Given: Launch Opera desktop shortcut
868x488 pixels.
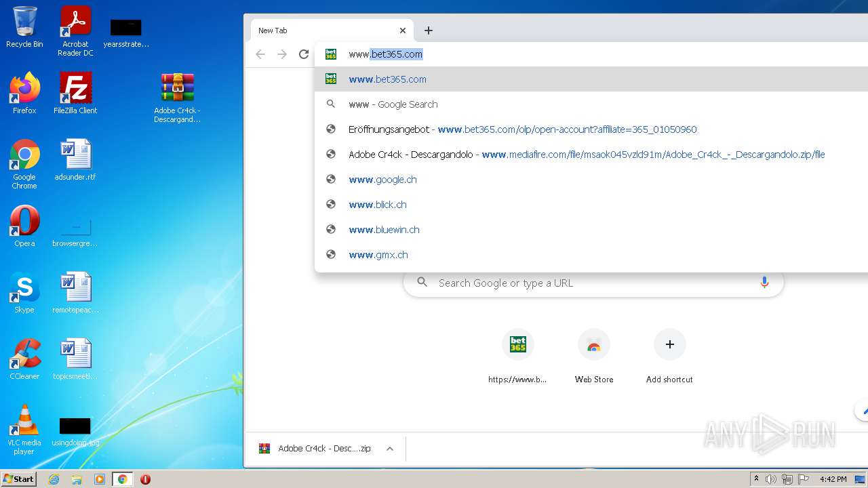Looking at the screenshot, I should 24,226.
